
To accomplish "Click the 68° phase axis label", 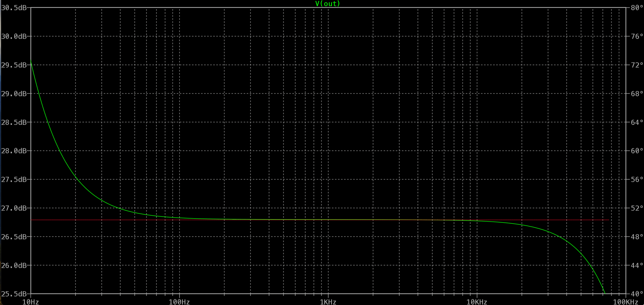I will 637,94.
